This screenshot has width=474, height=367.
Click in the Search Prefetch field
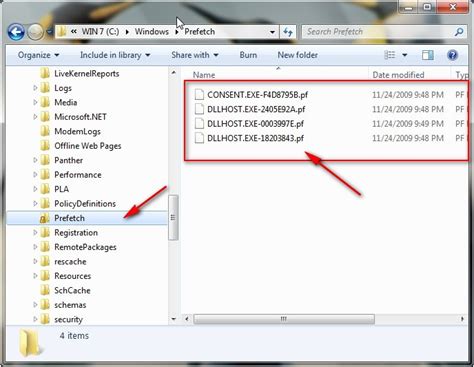(x=378, y=32)
